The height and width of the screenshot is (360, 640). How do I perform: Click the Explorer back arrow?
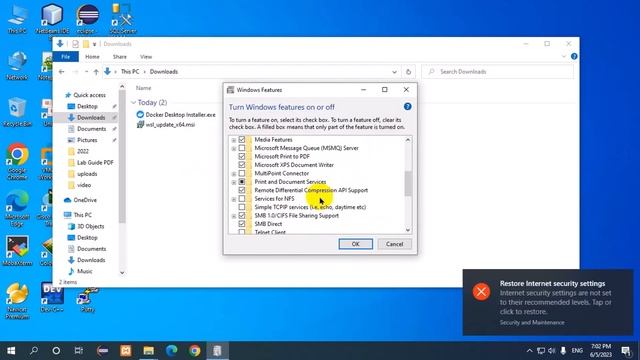coord(62,72)
